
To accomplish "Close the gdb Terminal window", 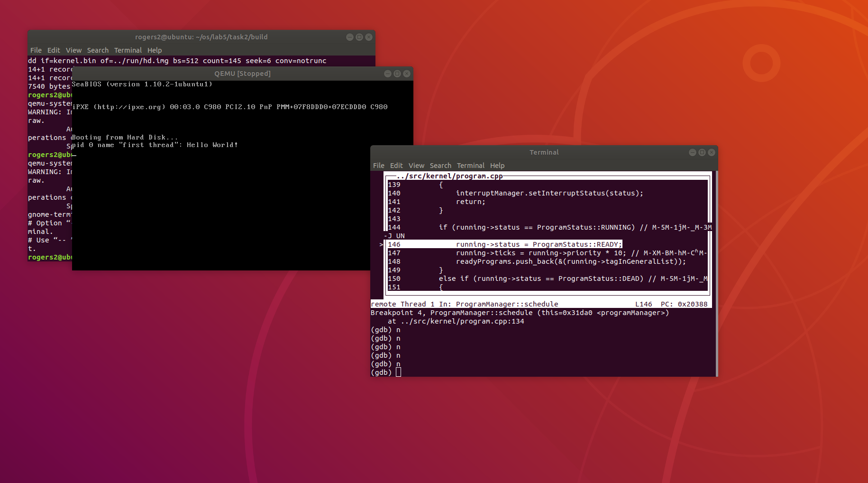I will click(711, 152).
